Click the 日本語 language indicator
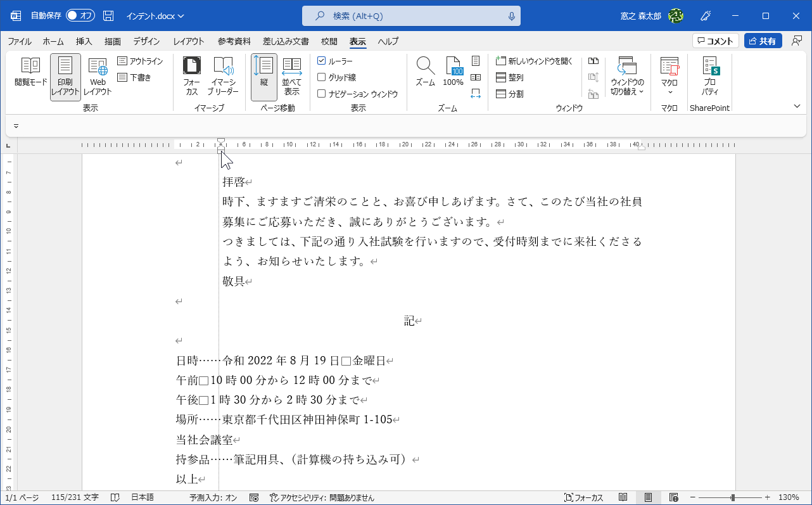This screenshot has width=812, height=505. click(x=143, y=497)
